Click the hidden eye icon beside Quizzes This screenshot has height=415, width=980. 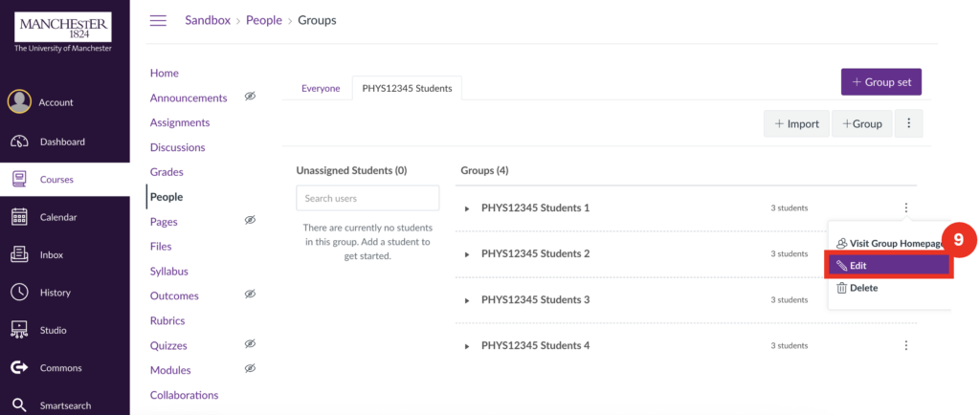point(250,344)
